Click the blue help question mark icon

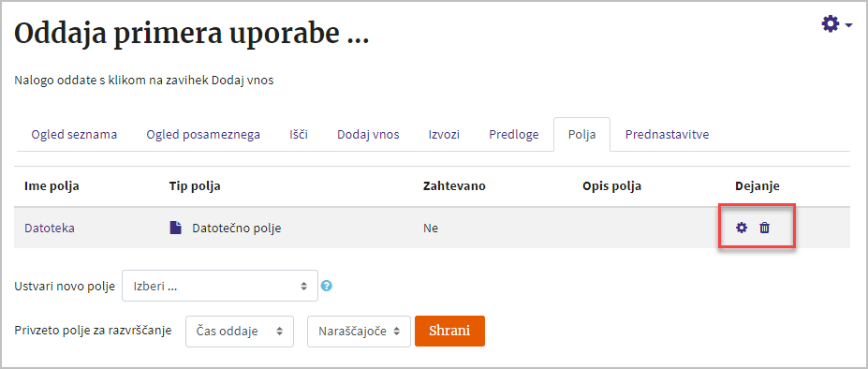[327, 286]
